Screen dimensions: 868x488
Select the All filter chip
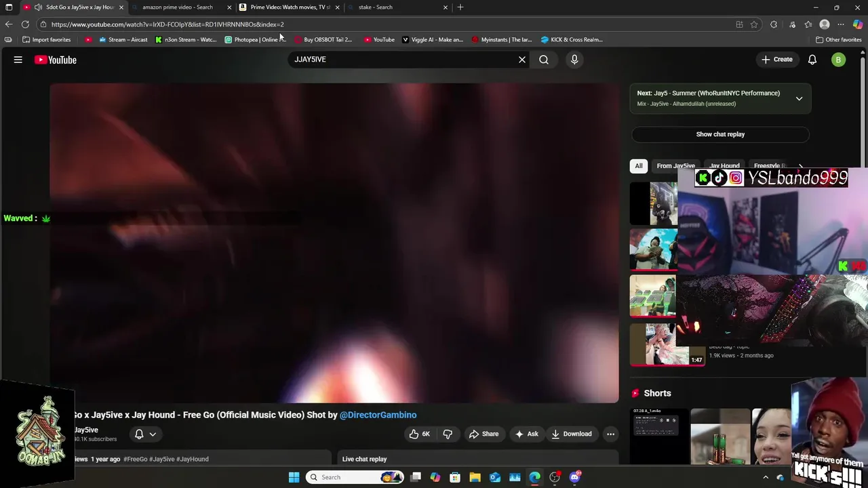638,165
